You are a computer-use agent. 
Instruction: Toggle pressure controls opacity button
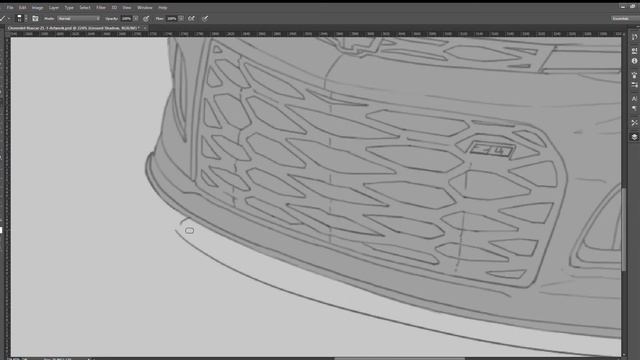click(146, 18)
